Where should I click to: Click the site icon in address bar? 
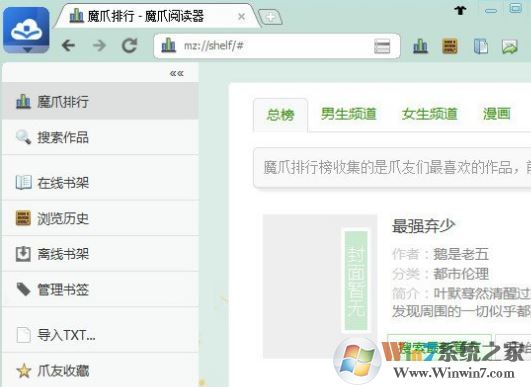169,46
